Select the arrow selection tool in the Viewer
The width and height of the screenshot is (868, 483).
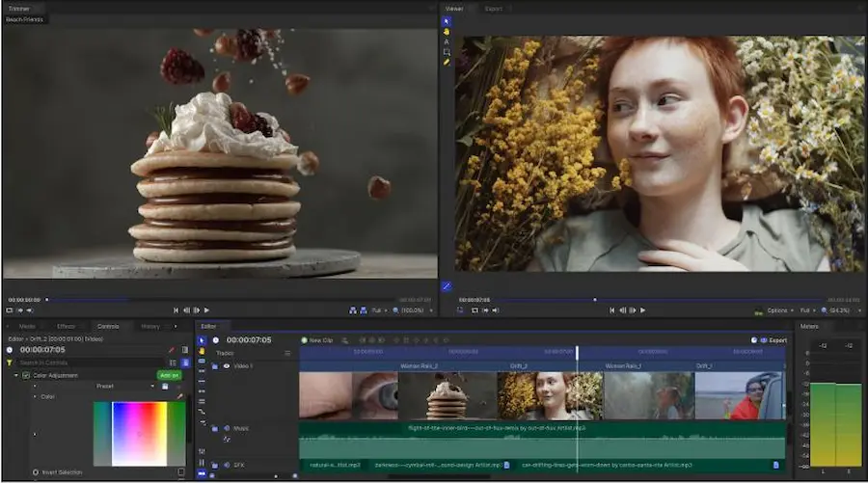click(447, 21)
